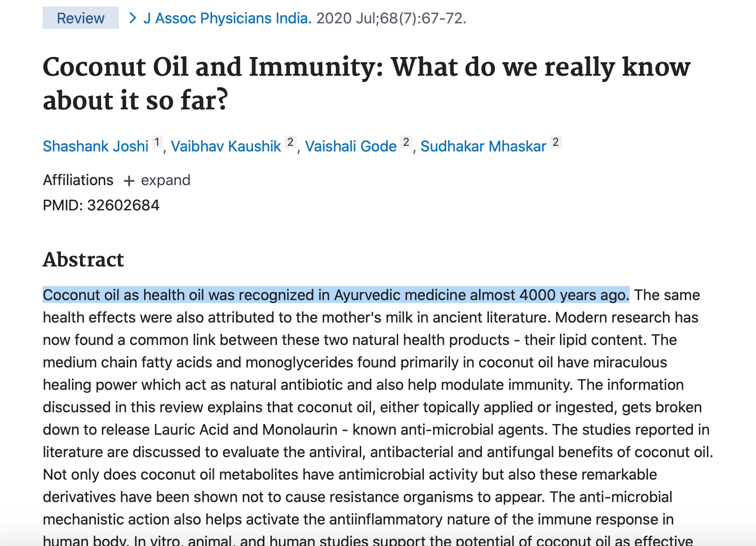Click the Abstract section heading

point(83,259)
